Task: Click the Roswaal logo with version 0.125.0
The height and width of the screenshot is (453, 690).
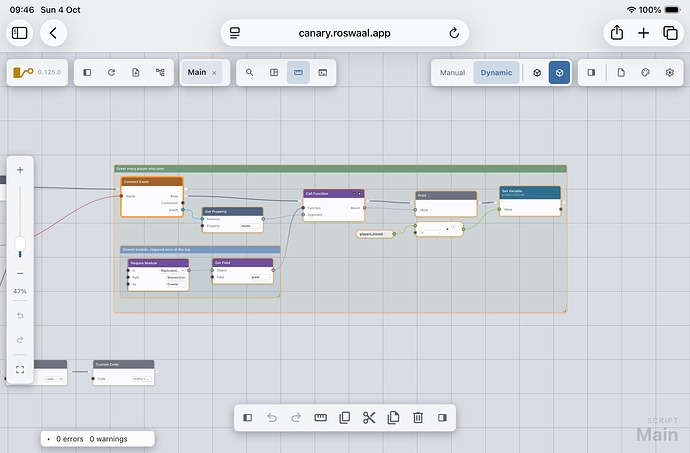Action: pyautogui.click(x=37, y=72)
